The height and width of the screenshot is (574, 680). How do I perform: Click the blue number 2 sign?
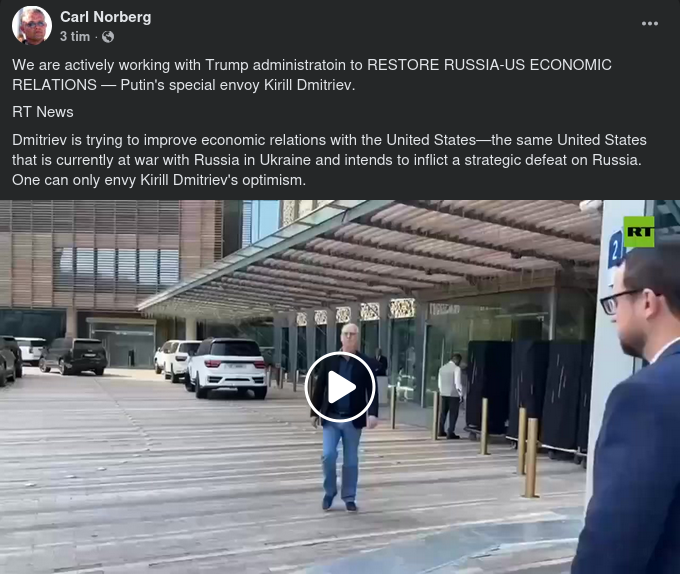[615, 250]
